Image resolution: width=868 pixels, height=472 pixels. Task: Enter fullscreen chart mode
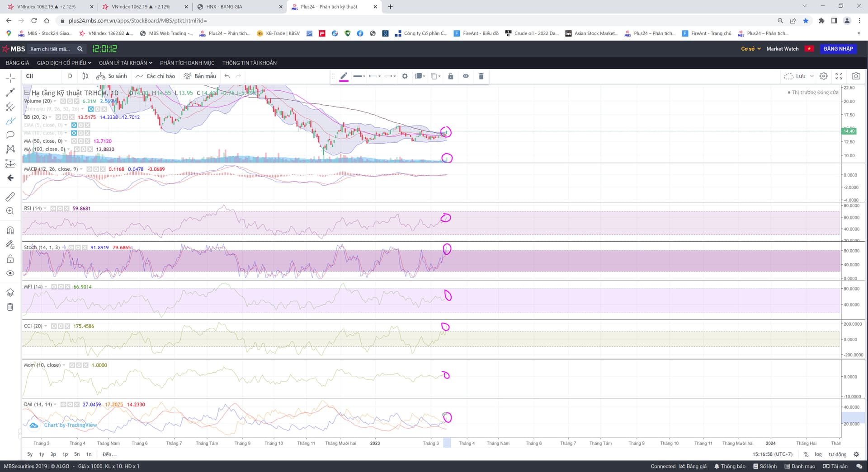[x=839, y=76]
